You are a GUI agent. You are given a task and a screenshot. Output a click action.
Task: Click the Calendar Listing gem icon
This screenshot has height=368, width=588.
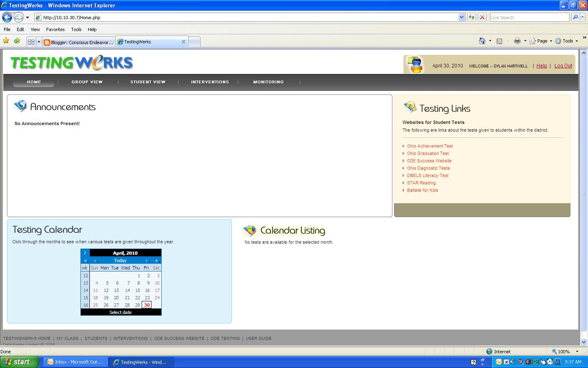point(250,230)
